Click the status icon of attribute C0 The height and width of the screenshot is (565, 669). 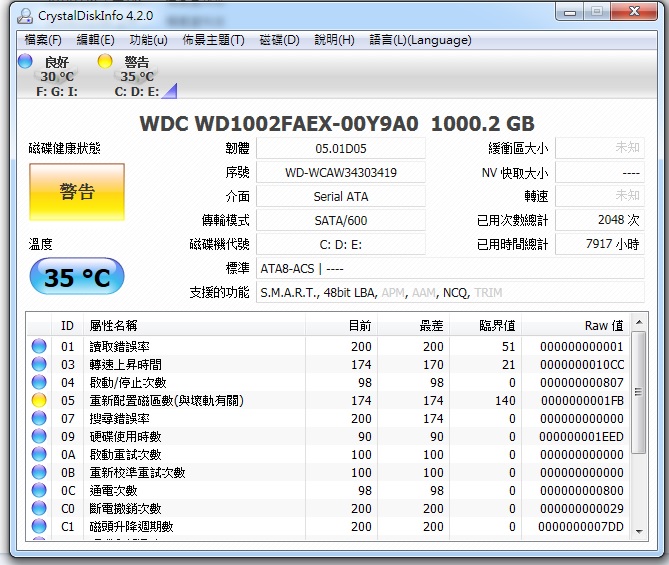pos(39,508)
